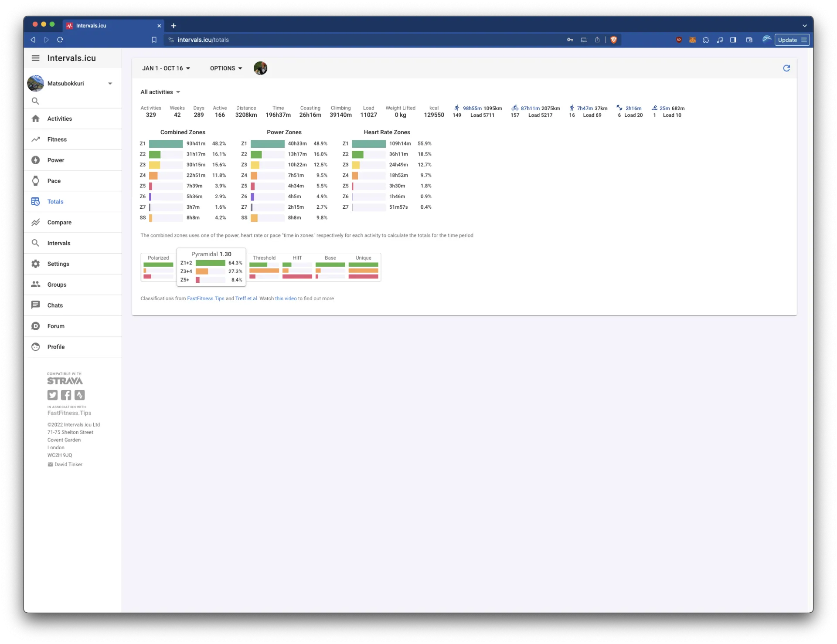The height and width of the screenshot is (644, 837).
Task: Select the Threshold classification chart
Action: tap(264, 267)
